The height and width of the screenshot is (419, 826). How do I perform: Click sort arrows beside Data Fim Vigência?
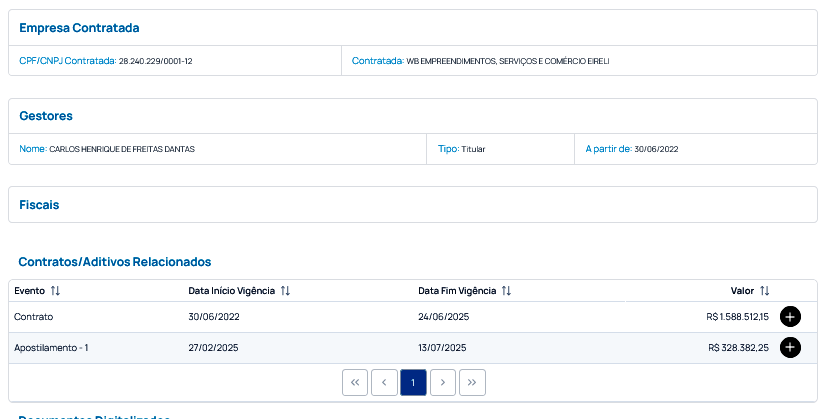coord(506,291)
